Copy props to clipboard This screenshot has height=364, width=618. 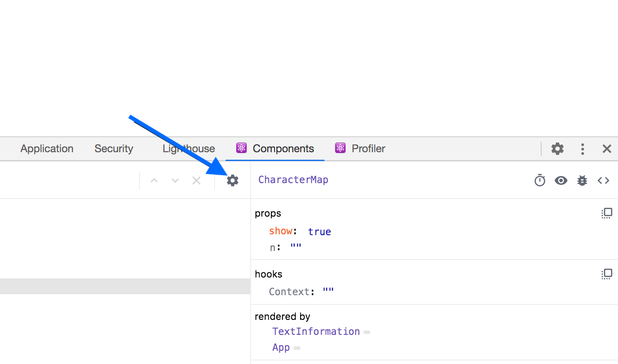607,213
